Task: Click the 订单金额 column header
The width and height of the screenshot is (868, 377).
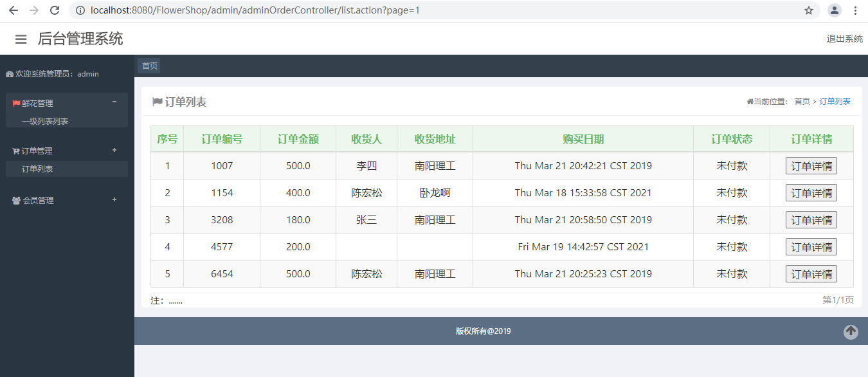Action: (x=298, y=139)
